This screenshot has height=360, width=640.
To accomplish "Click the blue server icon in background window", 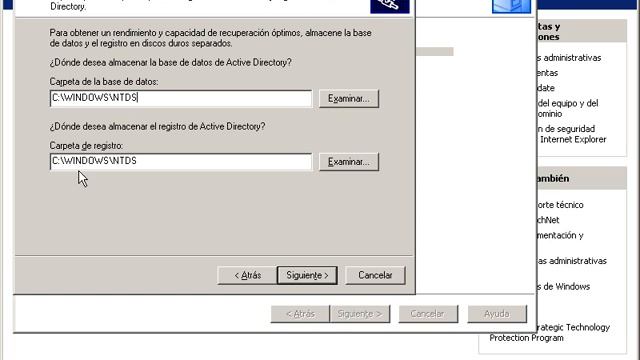I will pyautogui.click(x=511, y=6).
